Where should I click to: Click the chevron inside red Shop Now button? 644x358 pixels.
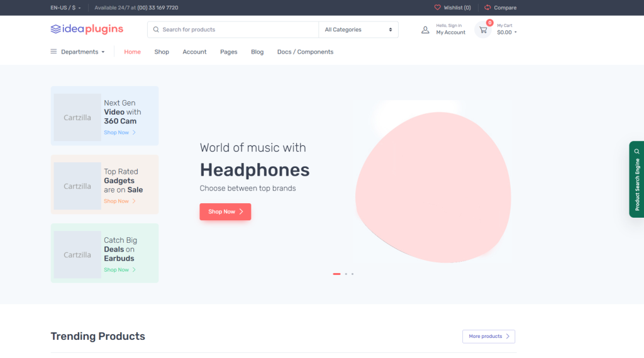(241, 211)
